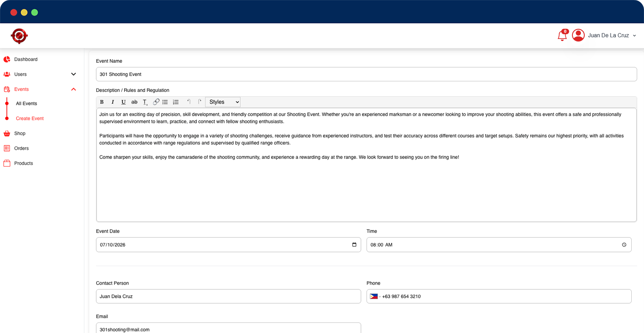Open the Dashboard page
Viewport: 644px width, 333px height.
pyautogui.click(x=26, y=59)
